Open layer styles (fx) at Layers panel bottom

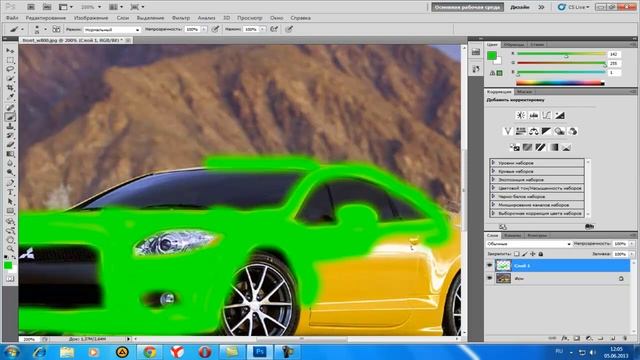point(564,338)
